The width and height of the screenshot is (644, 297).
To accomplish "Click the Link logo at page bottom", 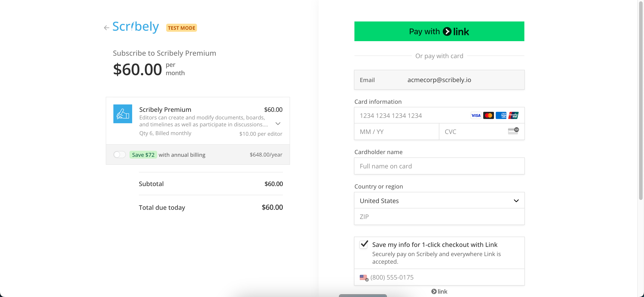I will click(439, 291).
